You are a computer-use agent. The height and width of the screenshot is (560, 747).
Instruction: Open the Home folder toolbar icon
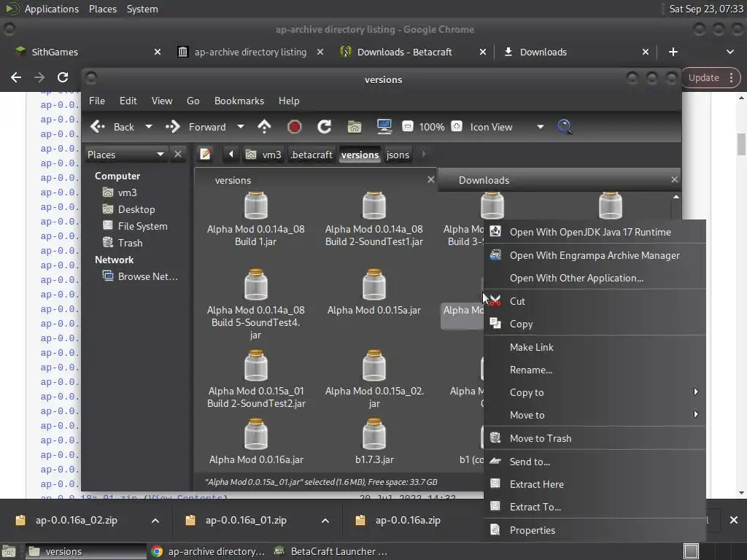[355, 127]
